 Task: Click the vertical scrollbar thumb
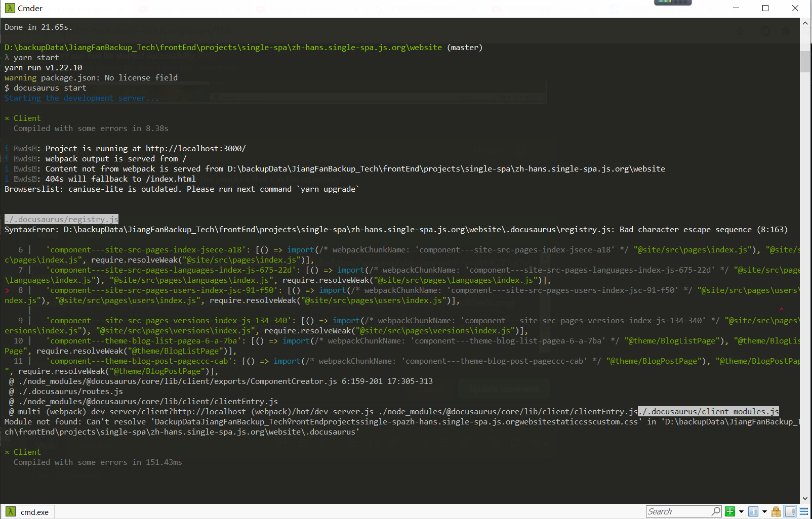click(x=805, y=61)
